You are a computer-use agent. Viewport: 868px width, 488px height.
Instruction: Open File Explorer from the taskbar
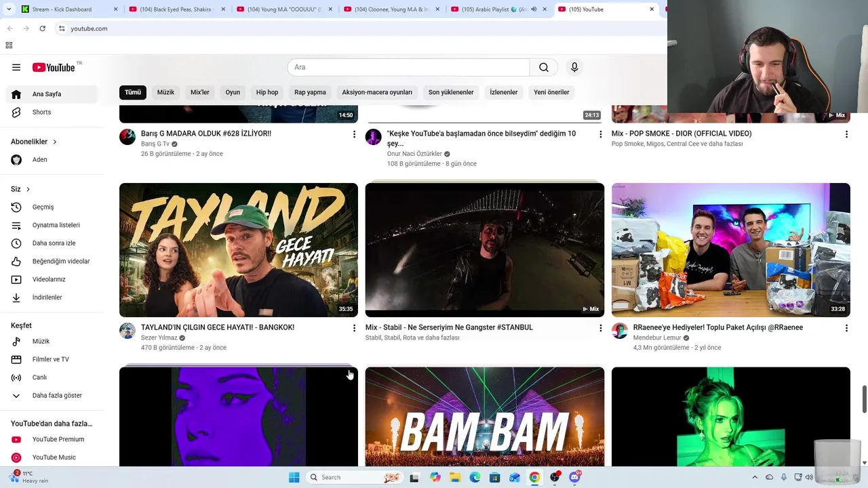[455, 477]
